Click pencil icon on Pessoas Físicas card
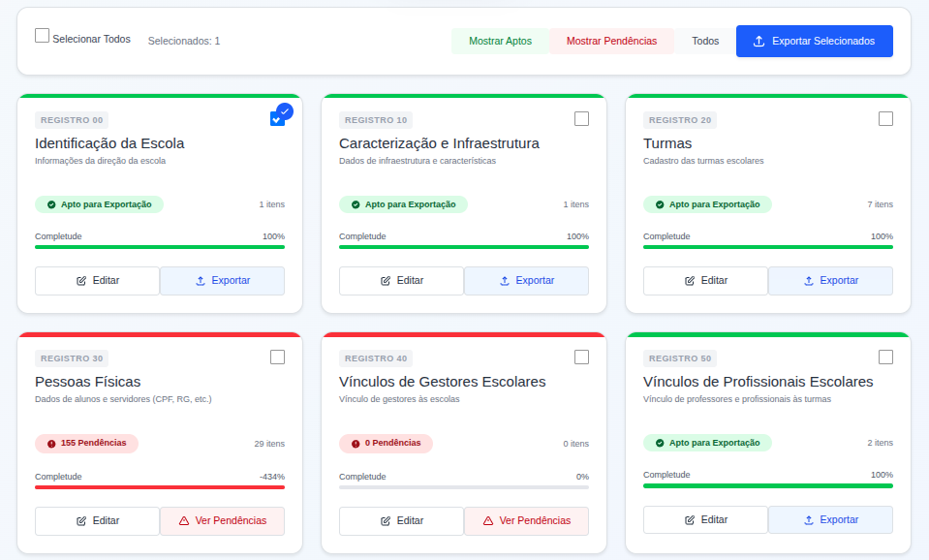This screenshot has width=929, height=560. click(81, 521)
